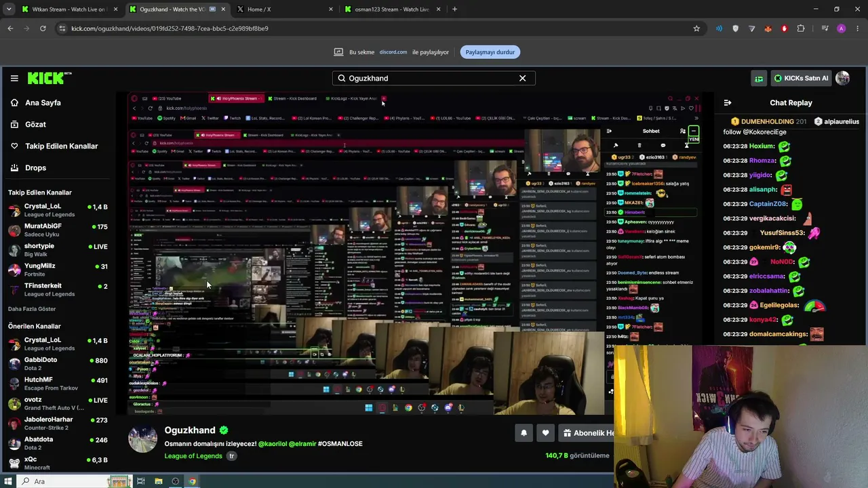Open chatter Egelilegolas's name in chat
Image resolution: width=868 pixels, height=488 pixels.
pyautogui.click(x=779, y=305)
